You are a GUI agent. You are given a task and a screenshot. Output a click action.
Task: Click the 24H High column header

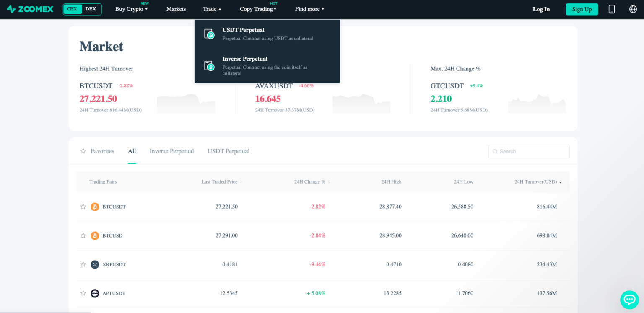(x=391, y=182)
